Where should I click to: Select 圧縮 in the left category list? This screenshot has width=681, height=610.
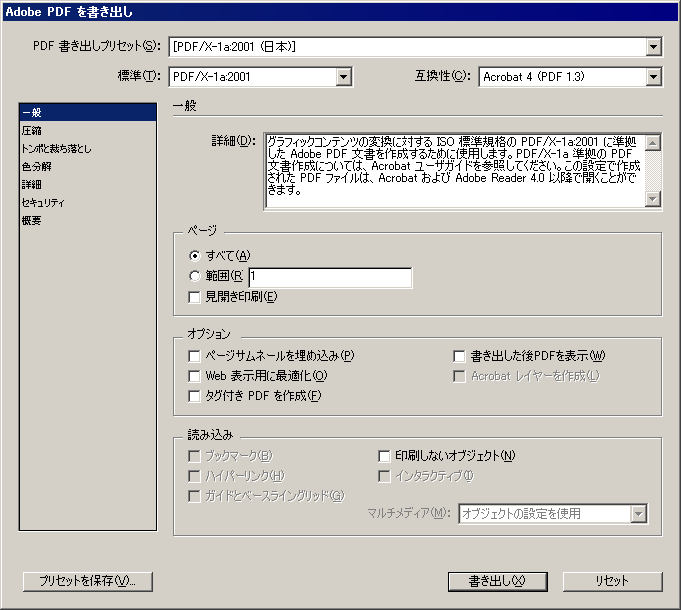[x=31, y=130]
